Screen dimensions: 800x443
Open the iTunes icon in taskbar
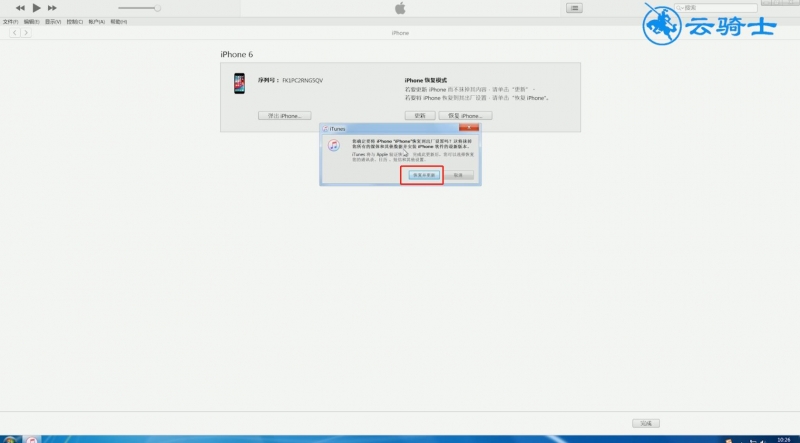[32, 439]
